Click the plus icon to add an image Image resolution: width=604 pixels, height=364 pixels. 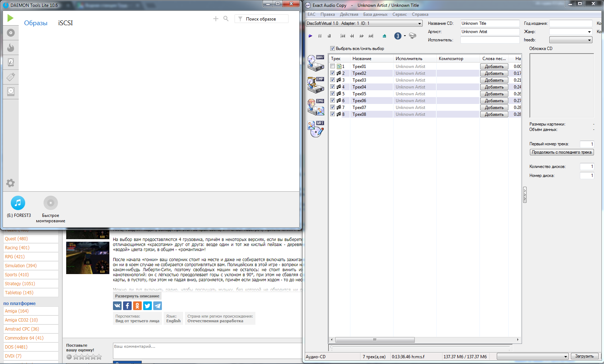pyautogui.click(x=216, y=19)
